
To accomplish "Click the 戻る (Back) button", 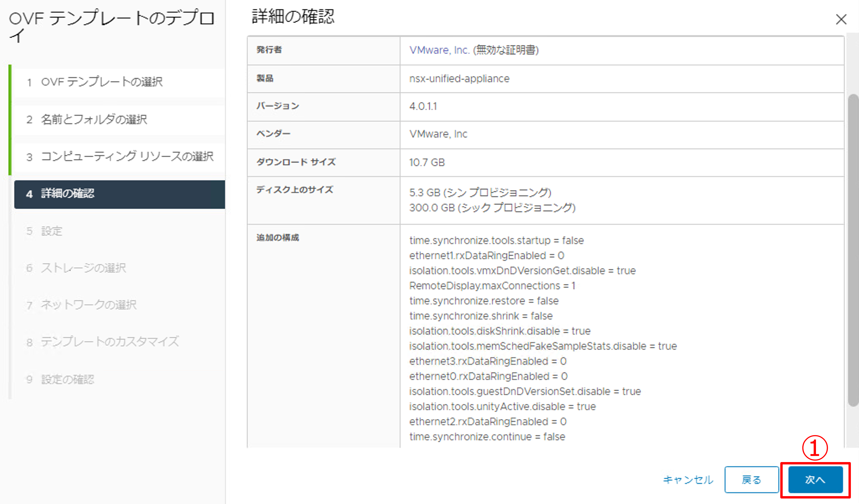I will coord(751,479).
